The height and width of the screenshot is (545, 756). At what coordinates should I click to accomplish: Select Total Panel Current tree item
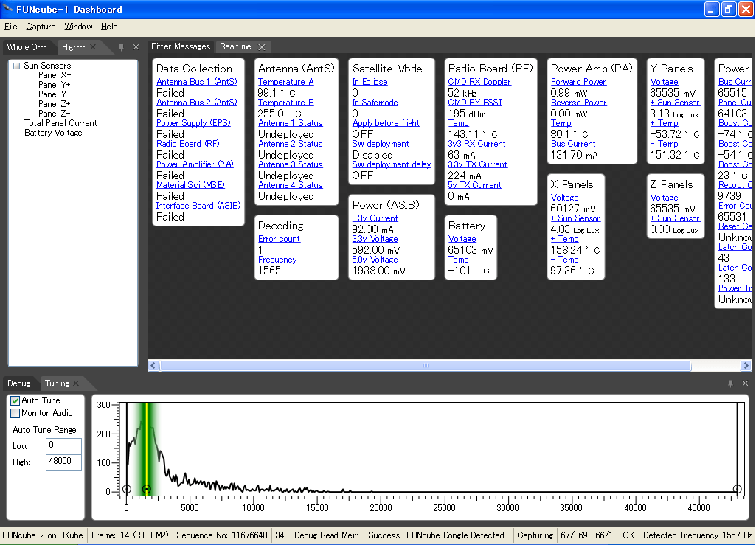point(60,123)
